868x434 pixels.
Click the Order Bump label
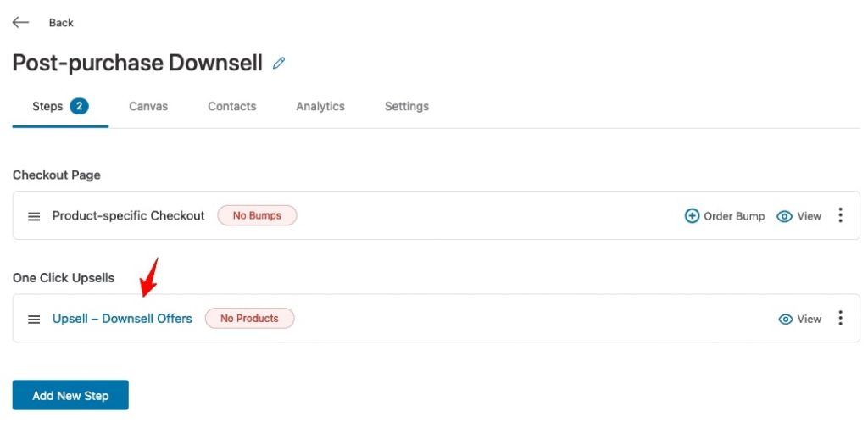point(734,216)
